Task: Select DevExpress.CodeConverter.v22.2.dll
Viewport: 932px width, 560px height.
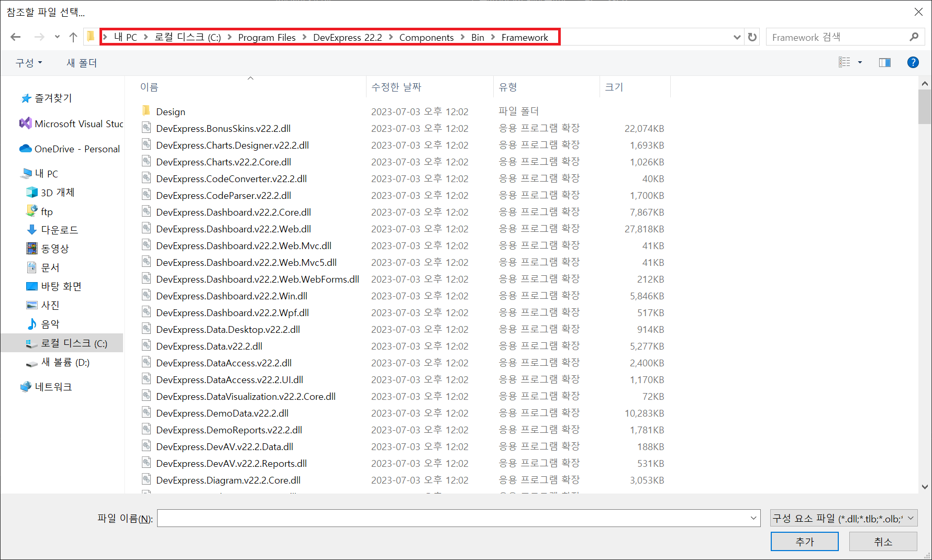Action: (x=231, y=178)
